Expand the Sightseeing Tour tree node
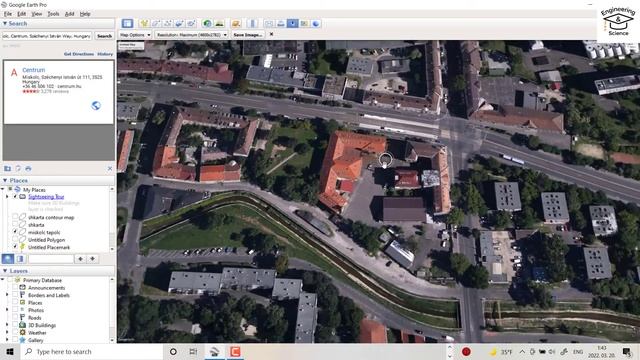 click(x=7, y=197)
